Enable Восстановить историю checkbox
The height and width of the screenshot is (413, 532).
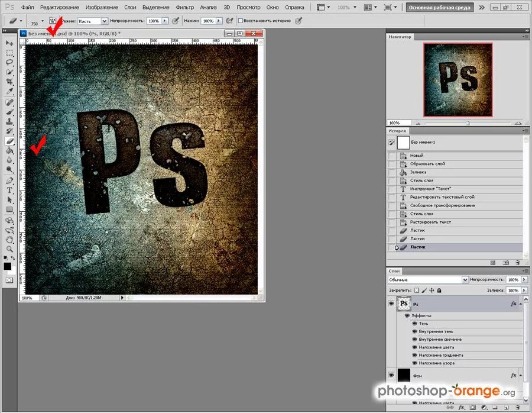coord(240,21)
